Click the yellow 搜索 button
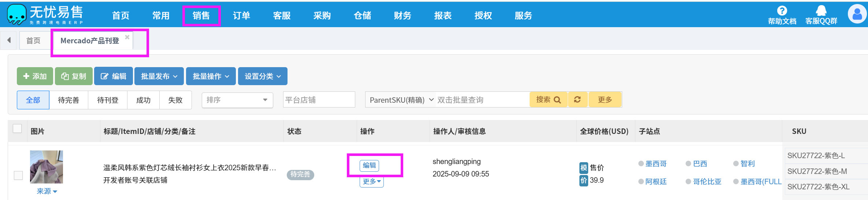 548,99
